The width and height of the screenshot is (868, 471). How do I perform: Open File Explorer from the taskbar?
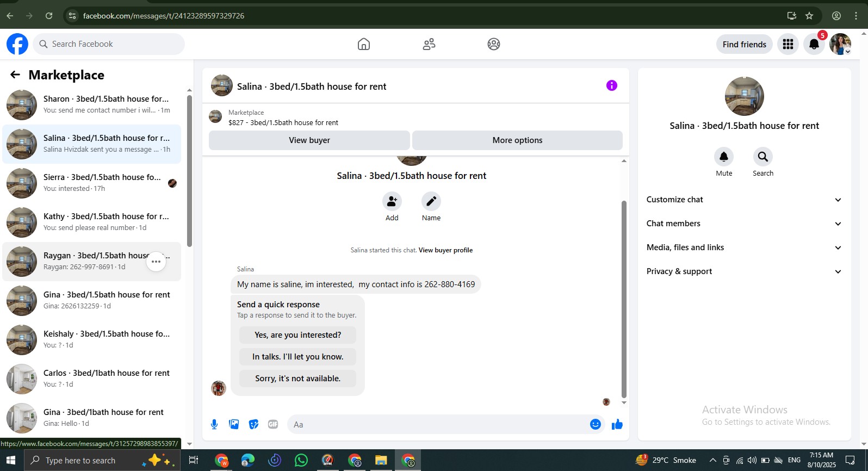click(381, 460)
